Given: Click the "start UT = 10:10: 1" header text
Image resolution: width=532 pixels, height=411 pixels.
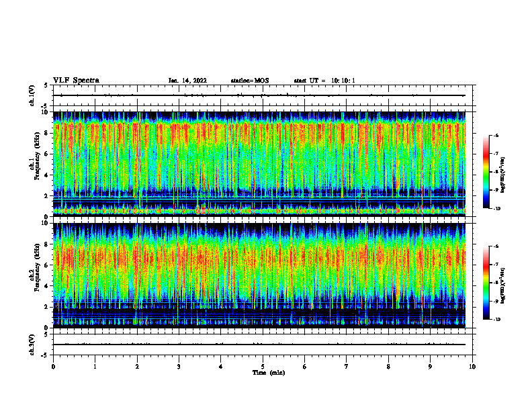Looking at the screenshot, I should (324, 81).
